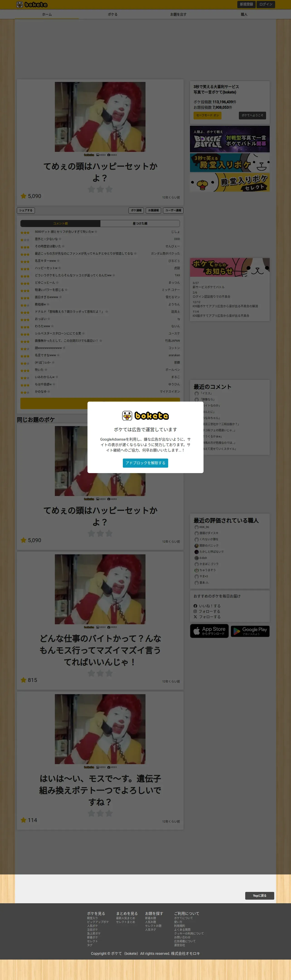This screenshot has width=291, height=980.
Task: Toggle the セーフモード オン button
Action: [207, 115]
